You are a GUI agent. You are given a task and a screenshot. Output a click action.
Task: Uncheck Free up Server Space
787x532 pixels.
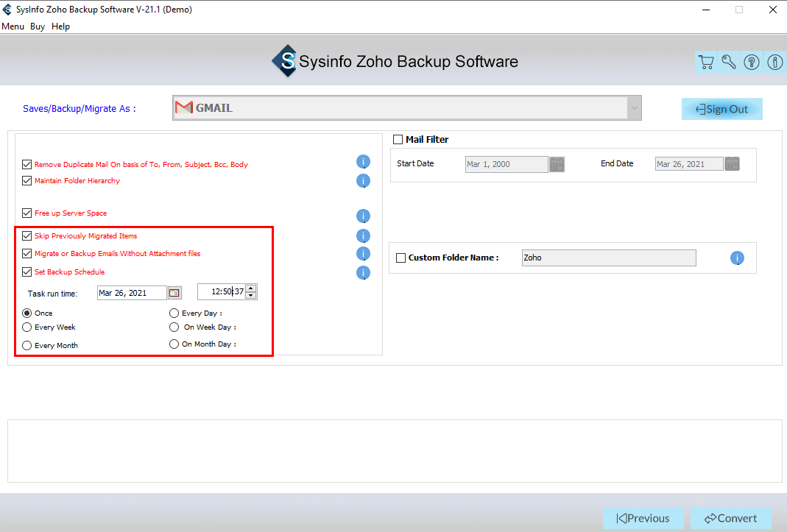pos(27,213)
